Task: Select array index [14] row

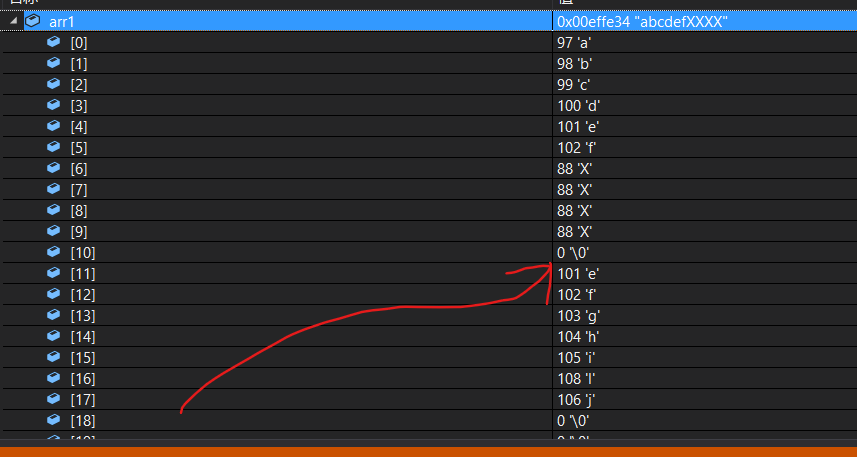Action: pos(428,336)
